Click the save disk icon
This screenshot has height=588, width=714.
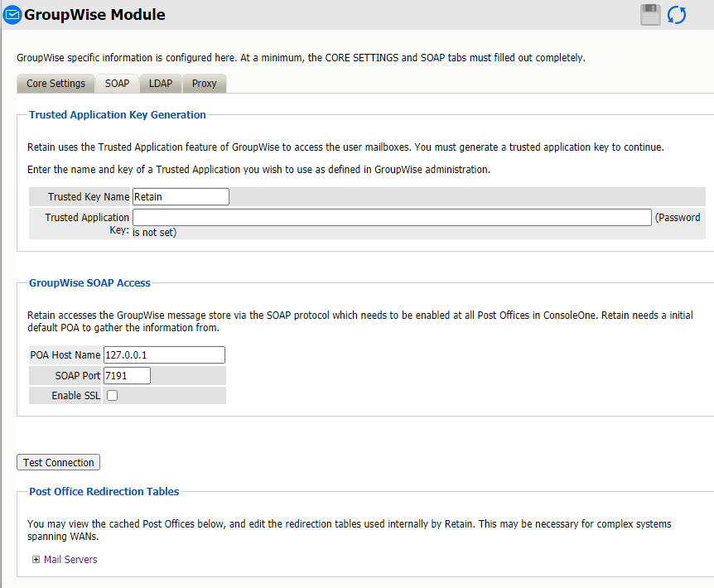651,15
